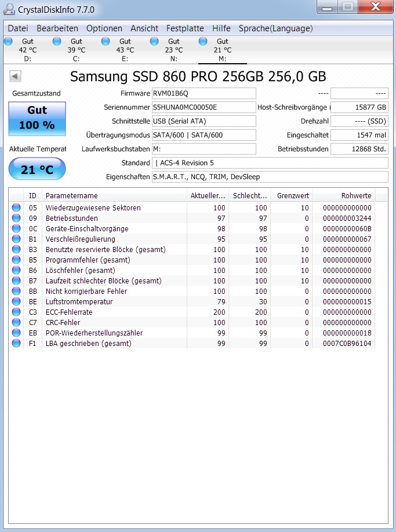Viewport: 396px width, 532px height.
Task: Select the Verschleißregulierung parameter name
Action: pos(81,239)
